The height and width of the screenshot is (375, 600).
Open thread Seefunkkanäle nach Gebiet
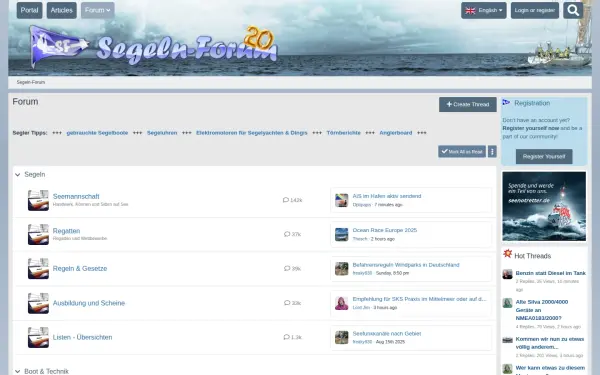(x=387, y=334)
